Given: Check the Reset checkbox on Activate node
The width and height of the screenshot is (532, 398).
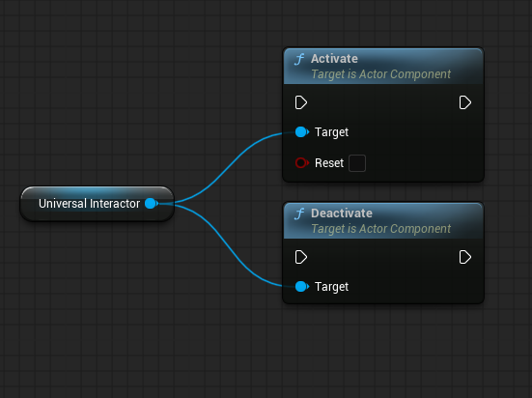Looking at the screenshot, I should pos(357,163).
